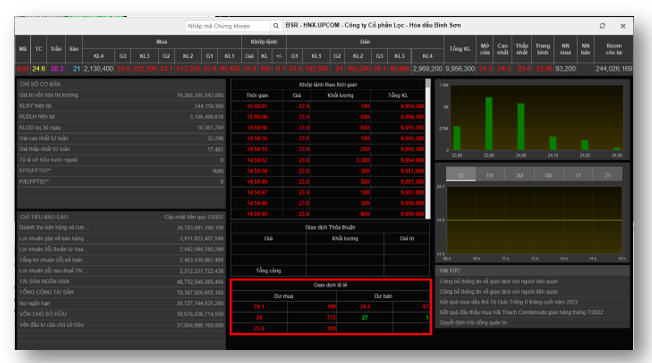Viewport: 652px width, 363px height.
Task: Open news on Hải Thạch Condensate auction result
Action: [x=521, y=312]
